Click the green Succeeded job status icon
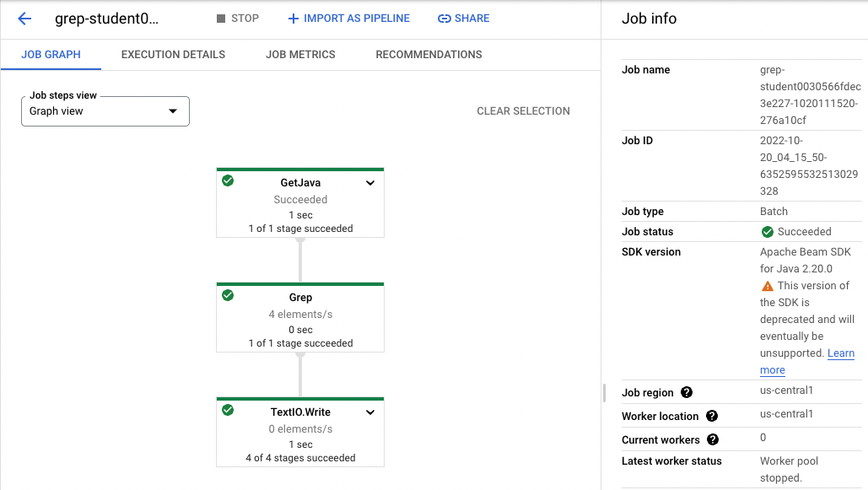Image resolution: width=868 pixels, height=490 pixels. [768, 232]
